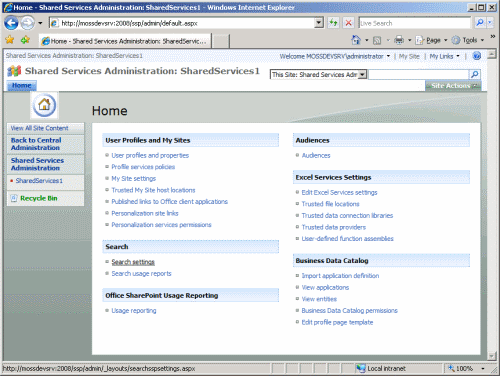This screenshot has height=376, width=500.
Task: Open My Site settings link
Action: pos(134,178)
